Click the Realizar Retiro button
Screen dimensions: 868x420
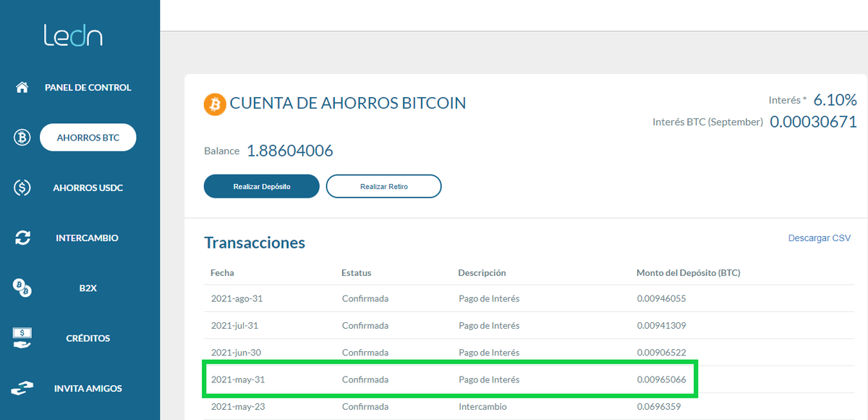pyautogui.click(x=384, y=186)
